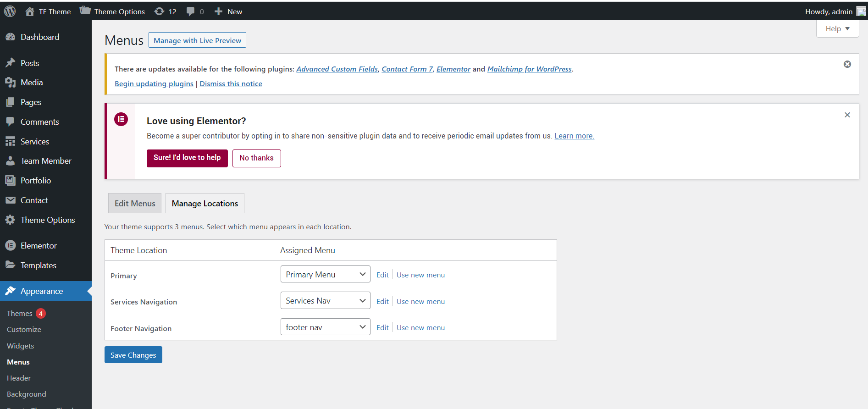Screen dimensions: 868x409
Task: Open Elementor from the sidebar menu
Action: 39,246
